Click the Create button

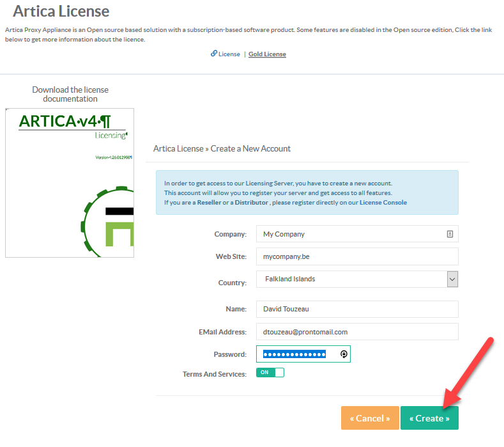point(429,418)
